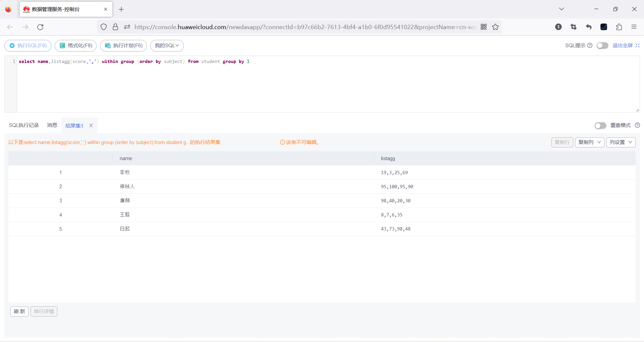The height and width of the screenshot is (342, 644).
Task: Open the Firefox hamburger application menu
Action: [x=634, y=27]
